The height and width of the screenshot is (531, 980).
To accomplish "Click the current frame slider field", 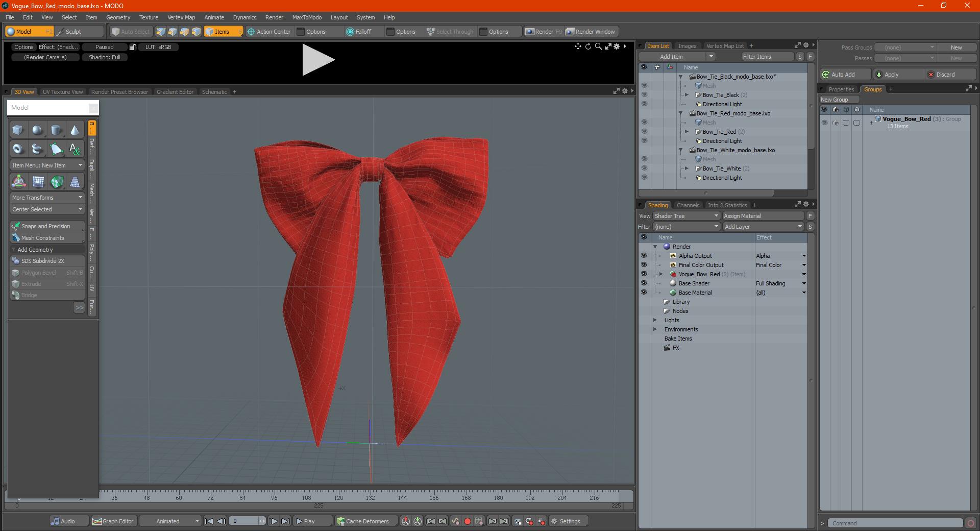I will [247, 521].
